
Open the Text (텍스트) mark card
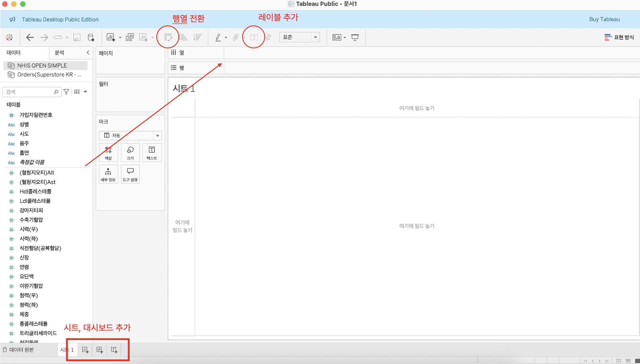click(x=152, y=153)
